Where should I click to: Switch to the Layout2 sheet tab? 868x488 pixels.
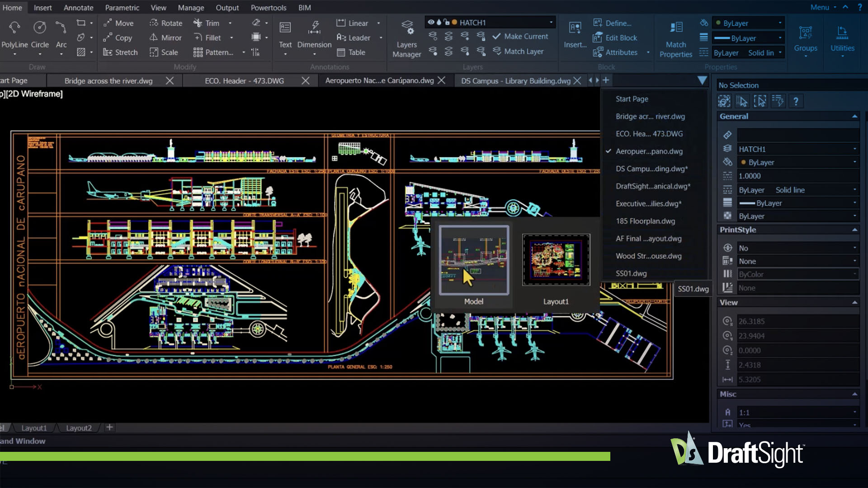(79, 428)
